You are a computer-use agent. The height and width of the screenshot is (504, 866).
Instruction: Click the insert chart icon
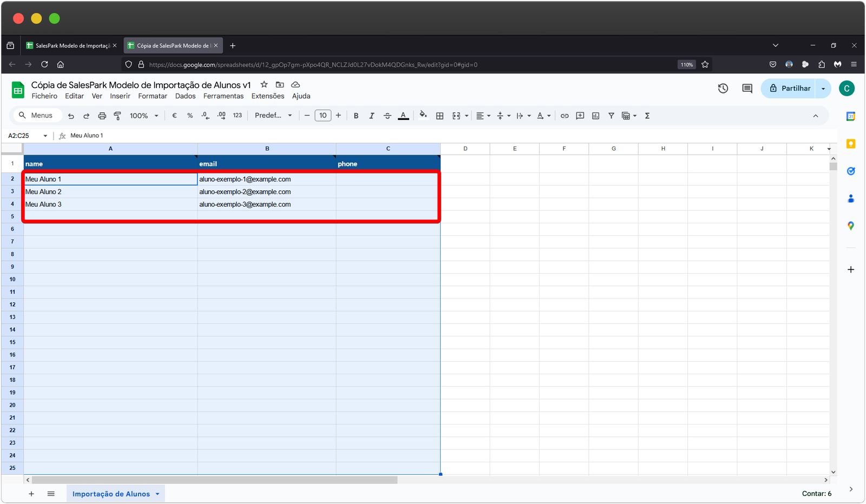click(595, 116)
